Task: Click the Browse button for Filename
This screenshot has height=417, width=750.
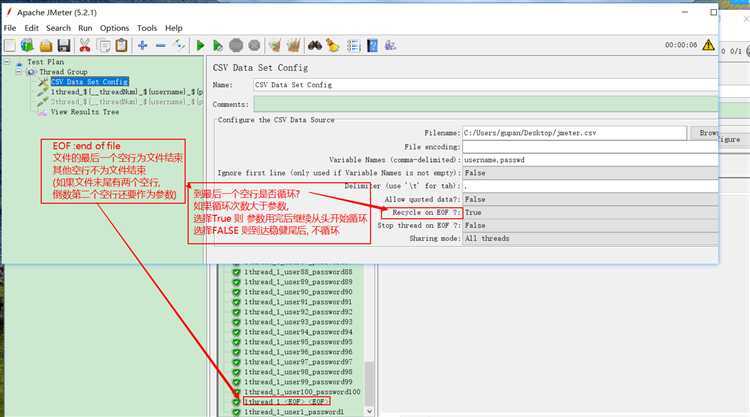Action: pyautogui.click(x=704, y=133)
